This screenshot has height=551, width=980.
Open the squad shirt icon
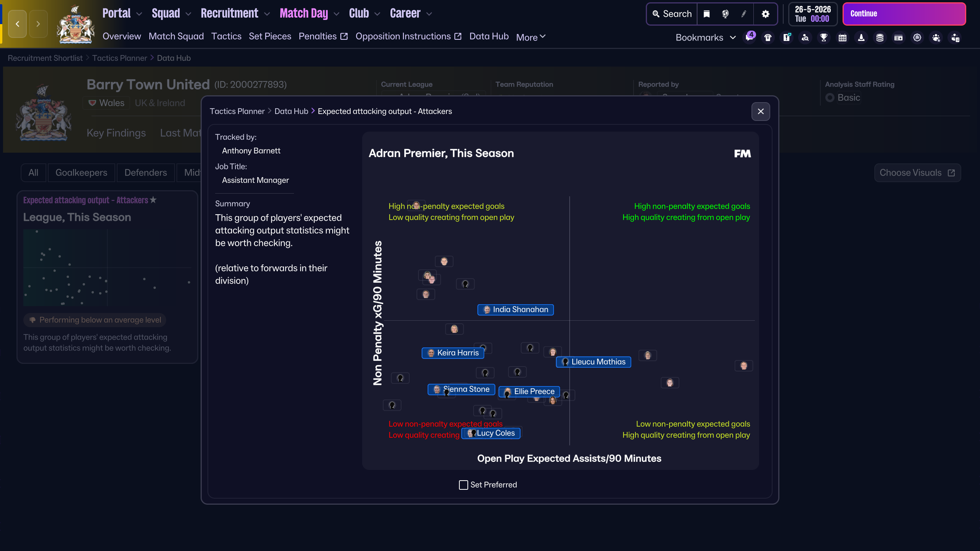coord(768,37)
